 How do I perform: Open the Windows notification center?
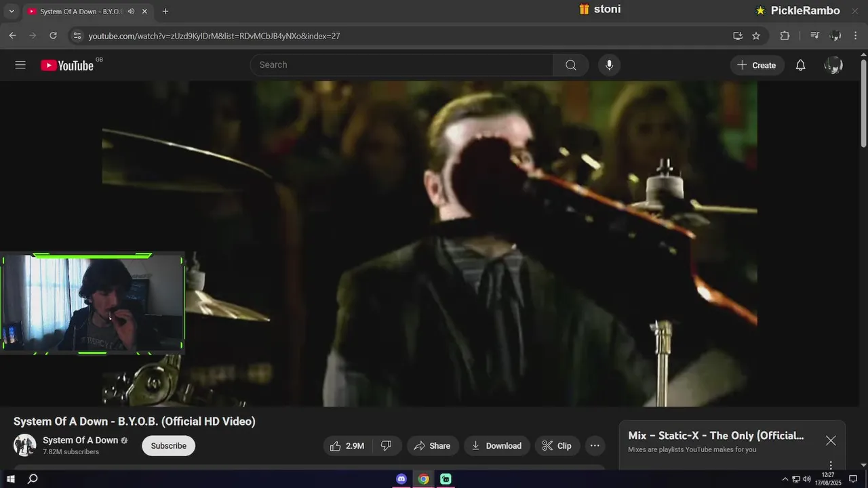pos(853,479)
